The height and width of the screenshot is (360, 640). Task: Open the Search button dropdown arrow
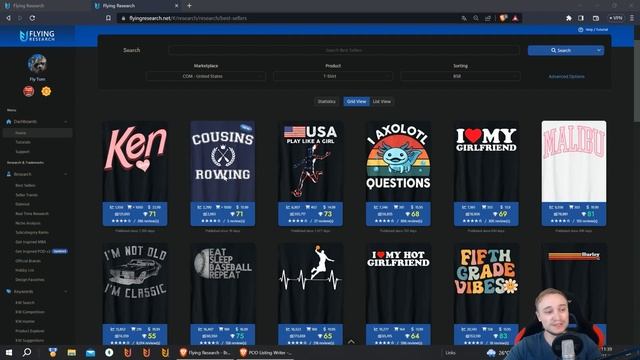[x=599, y=50]
